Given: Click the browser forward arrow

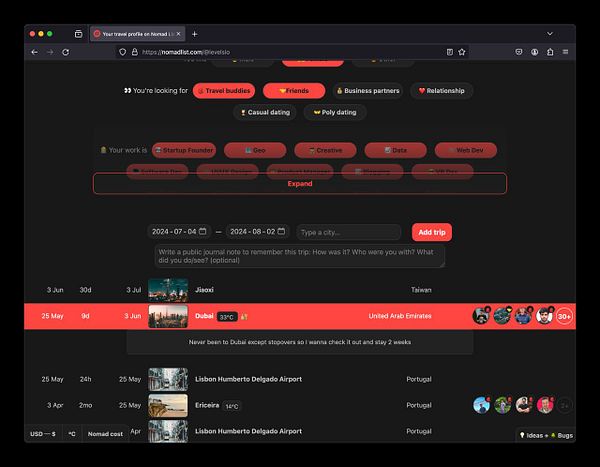Looking at the screenshot, I should click(x=50, y=52).
